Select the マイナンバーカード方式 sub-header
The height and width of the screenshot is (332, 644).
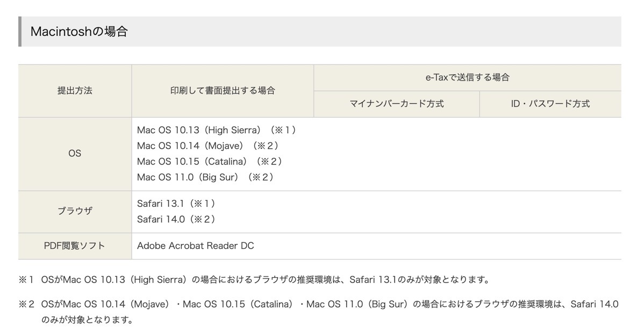coord(397,104)
